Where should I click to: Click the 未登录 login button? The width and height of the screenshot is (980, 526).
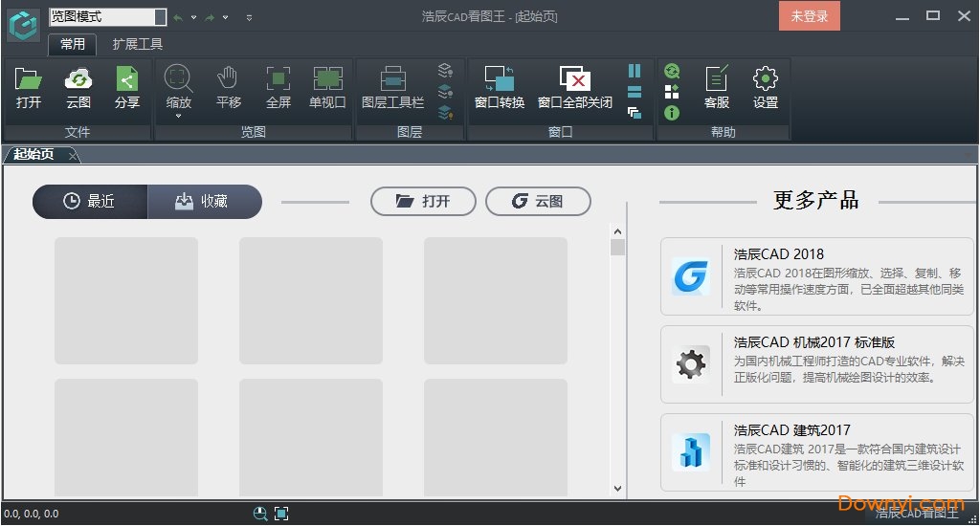[809, 16]
